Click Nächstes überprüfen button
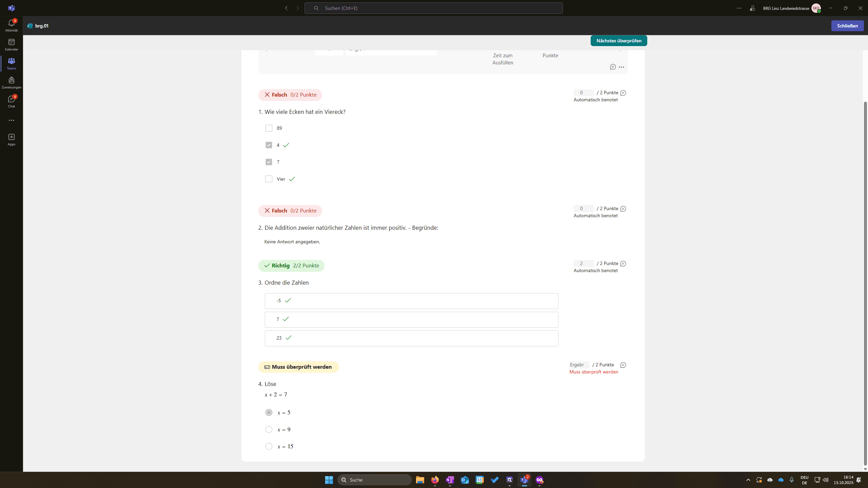The image size is (868, 488). [619, 41]
